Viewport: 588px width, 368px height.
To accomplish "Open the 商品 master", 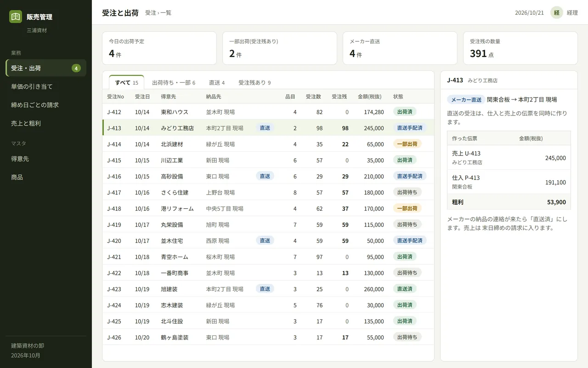I will click(46, 177).
